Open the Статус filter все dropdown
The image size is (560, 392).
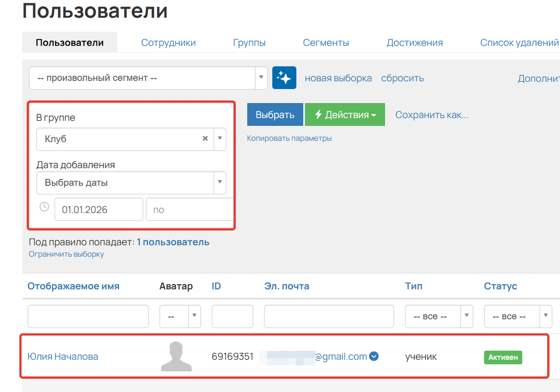pyautogui.click(x=545, y=316)
